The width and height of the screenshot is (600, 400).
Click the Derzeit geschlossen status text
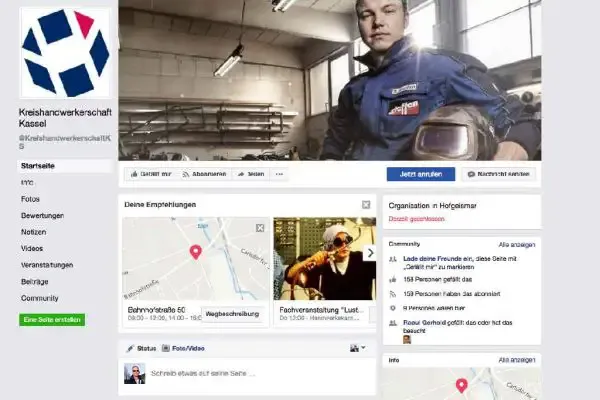416,219
